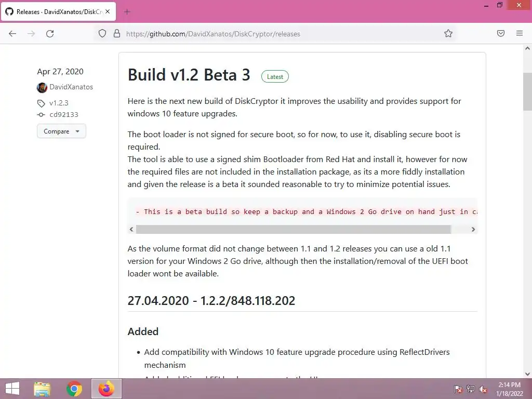This screenshot has height=399, width=532.
Task: Open Build v1.2 Beta 3 release title
Action: pos(189,75)
